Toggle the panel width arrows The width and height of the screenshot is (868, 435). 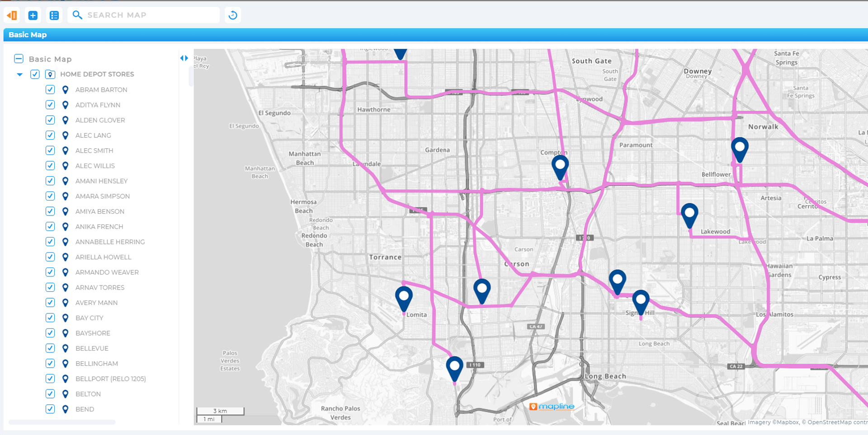[x=184, y=58]
